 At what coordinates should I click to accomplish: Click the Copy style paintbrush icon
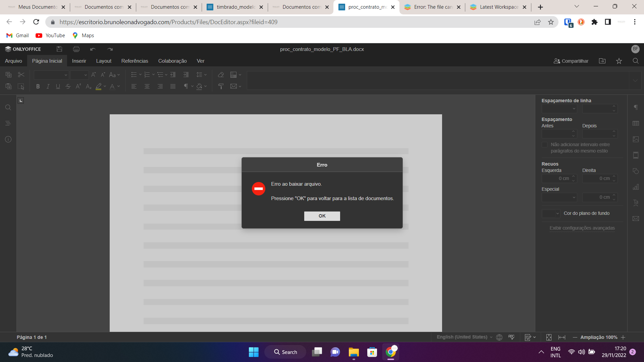[x=221, y=86]
